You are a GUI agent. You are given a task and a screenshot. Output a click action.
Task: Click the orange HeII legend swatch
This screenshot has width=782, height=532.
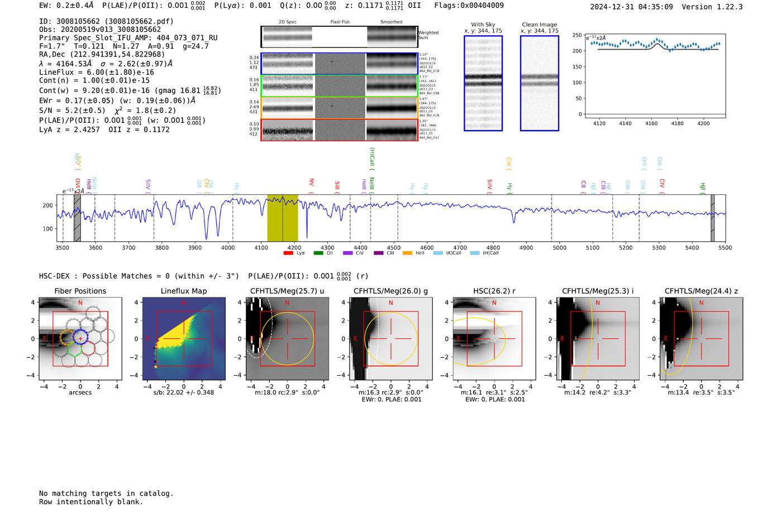click(x=408, y=253)
